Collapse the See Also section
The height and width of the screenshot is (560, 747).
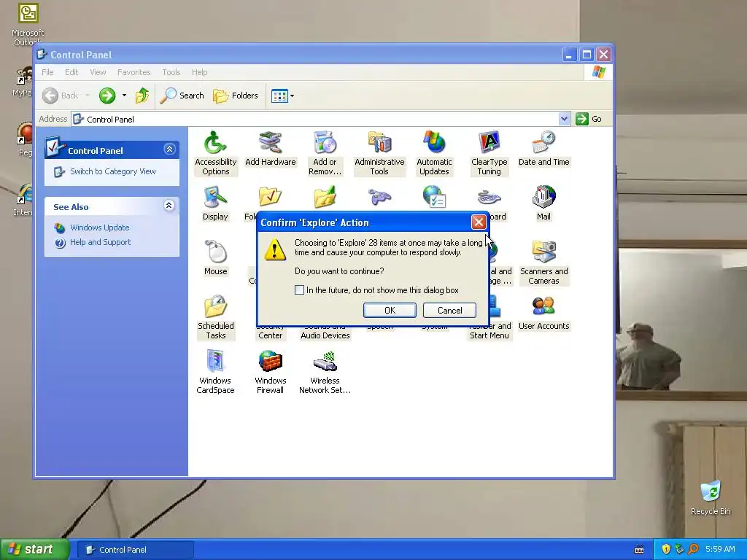click(x=169, y=205)
